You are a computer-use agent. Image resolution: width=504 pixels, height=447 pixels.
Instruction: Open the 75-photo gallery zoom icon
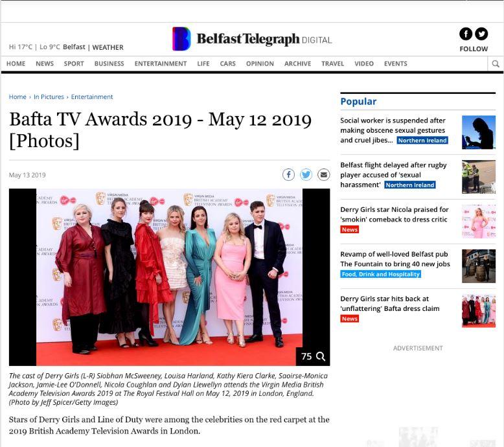[x=313, y=356]
